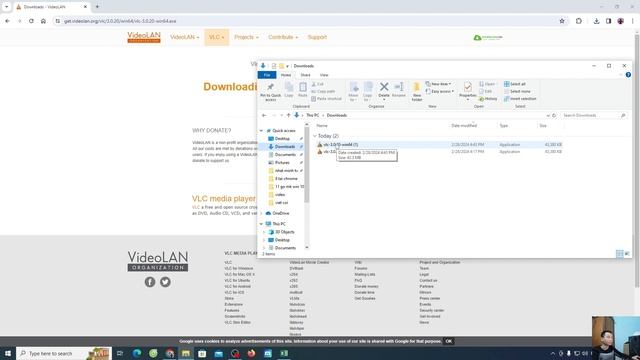Open a new Chrome tab
This screenshot has width=640, height=360.
tap(97, 7)
